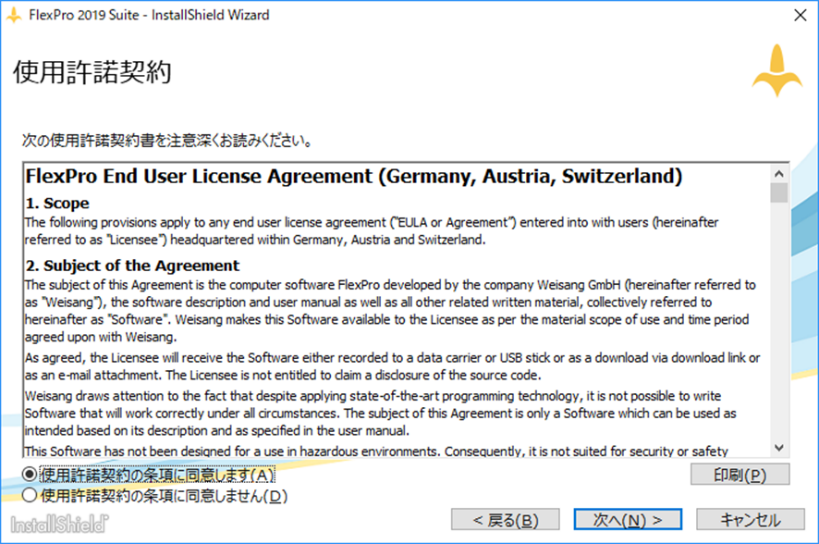Viewport: 819px width, 544px height.
Task: Click the license text scroll up arrow
Action: [779, 173]
